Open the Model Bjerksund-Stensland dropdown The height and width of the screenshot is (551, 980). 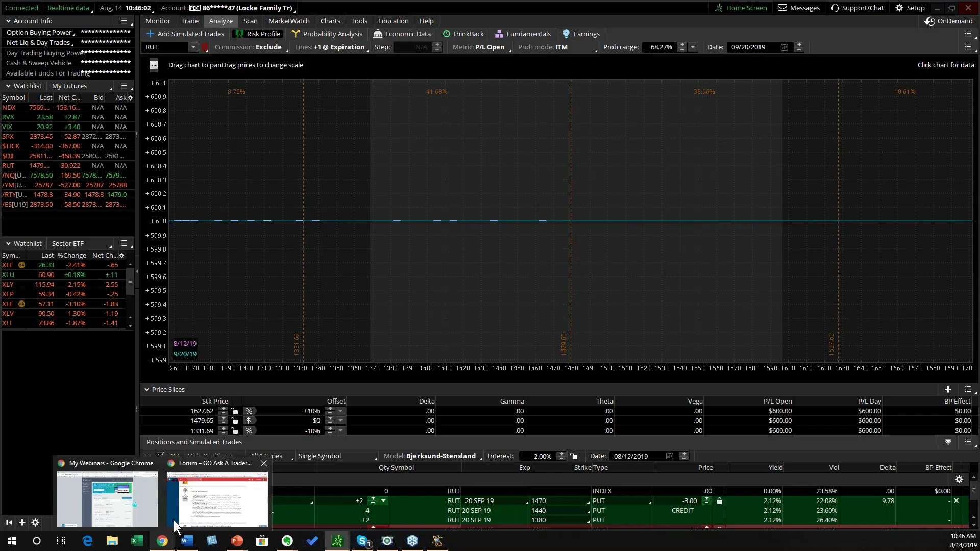click(x=433, y=456)
